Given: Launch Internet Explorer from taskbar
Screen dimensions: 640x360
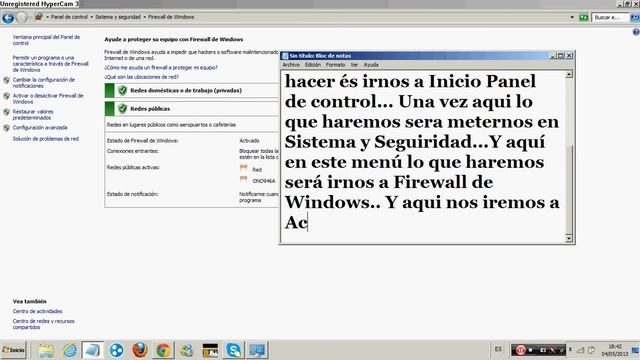Looking at the screenshot, I should coord(70,350).
